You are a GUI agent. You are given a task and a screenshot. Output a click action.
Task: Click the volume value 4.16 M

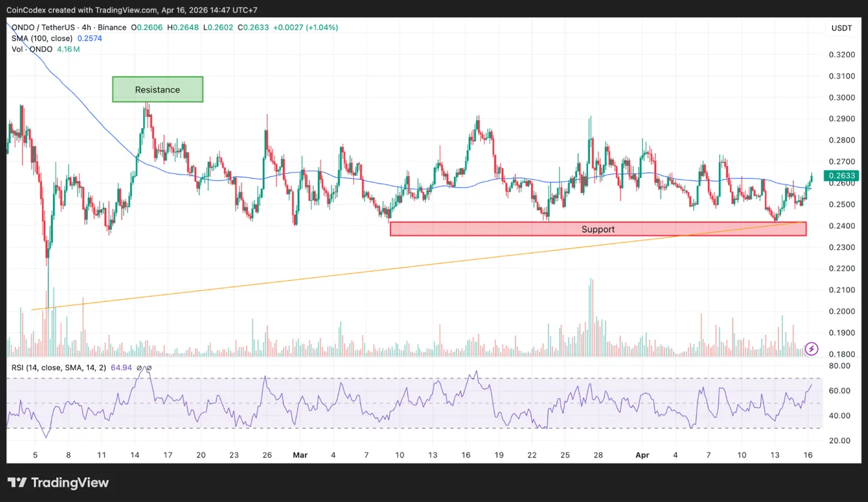click(67, 50)
